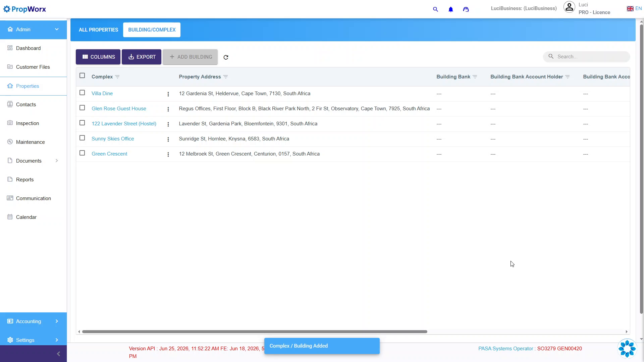
Task: Filter the Building Bank Account Holder column
Action: pos(567,77)
